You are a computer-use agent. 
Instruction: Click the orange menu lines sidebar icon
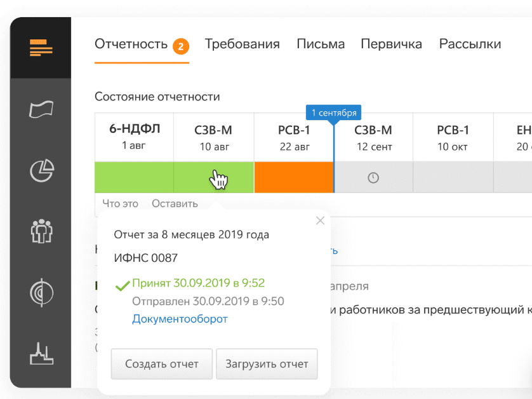click(x=41, y=48)
